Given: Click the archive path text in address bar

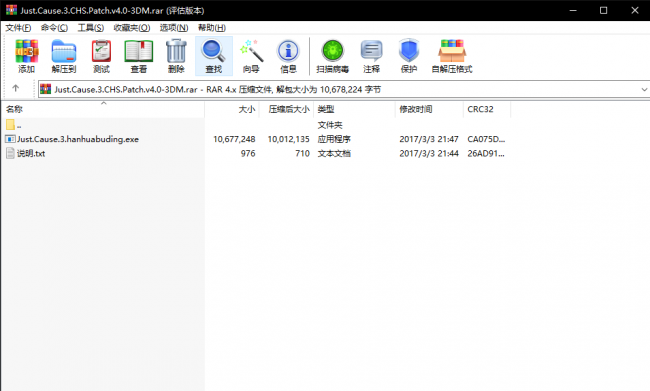Looking at the screenshot, I should (x=218, y=90).
